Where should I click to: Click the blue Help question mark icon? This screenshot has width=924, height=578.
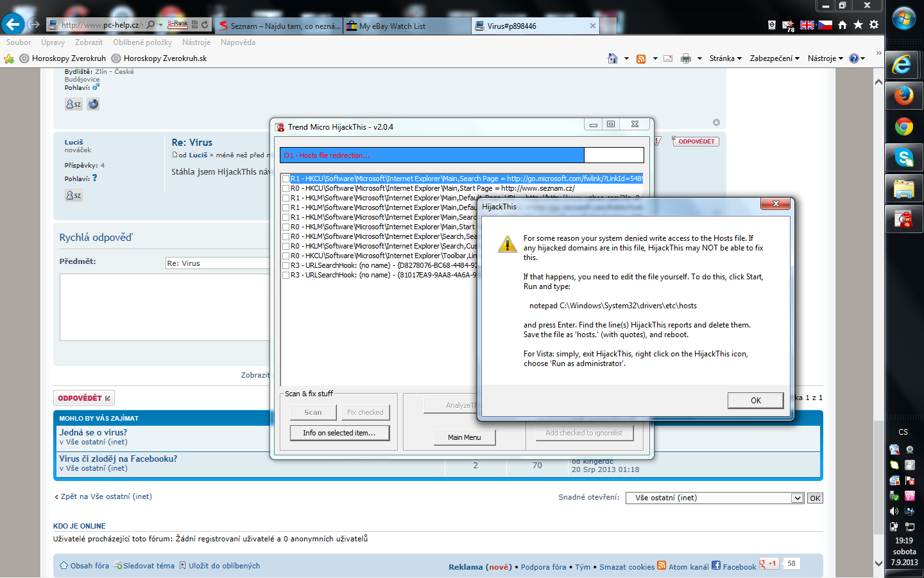(x=854, y=58)
